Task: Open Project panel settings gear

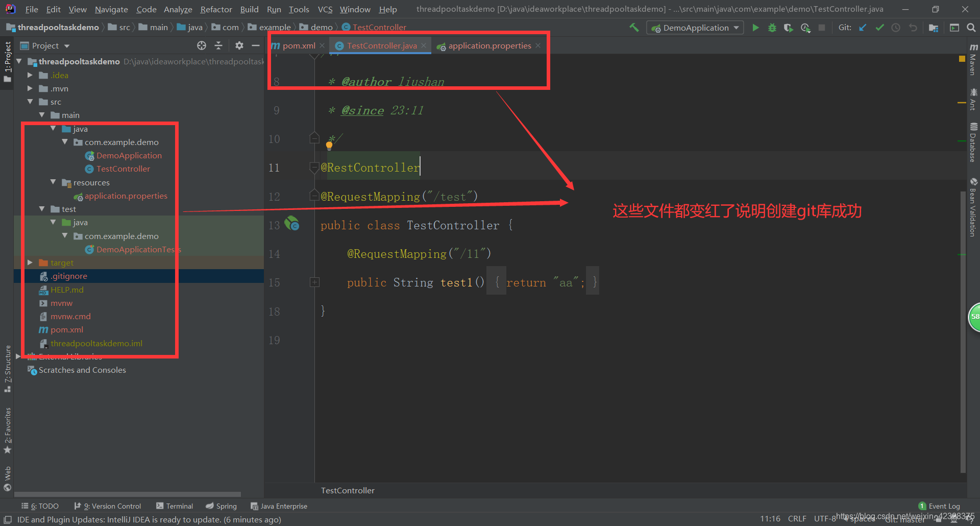Action: click(x=239, y=45)
